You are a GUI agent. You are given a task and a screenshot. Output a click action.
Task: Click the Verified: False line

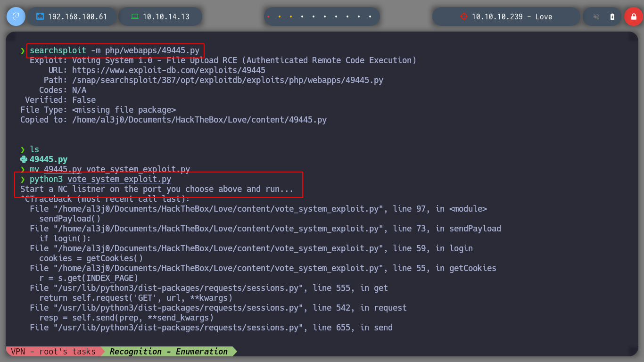tap(60, 100)
